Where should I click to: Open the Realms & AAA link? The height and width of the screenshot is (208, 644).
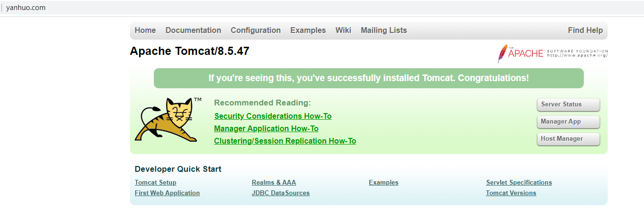(274, 182)
